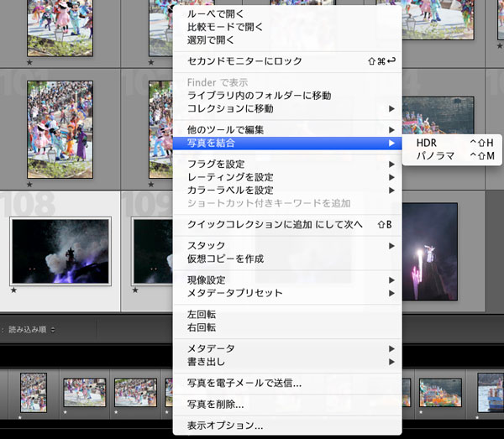
Task: Expand the スタック submenu
Action: point(287,246)
